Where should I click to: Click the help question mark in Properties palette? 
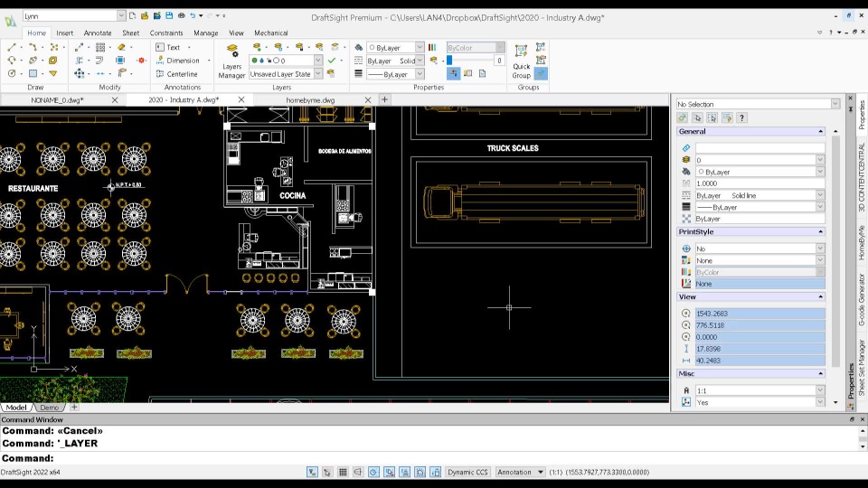(x=741, y=117)
